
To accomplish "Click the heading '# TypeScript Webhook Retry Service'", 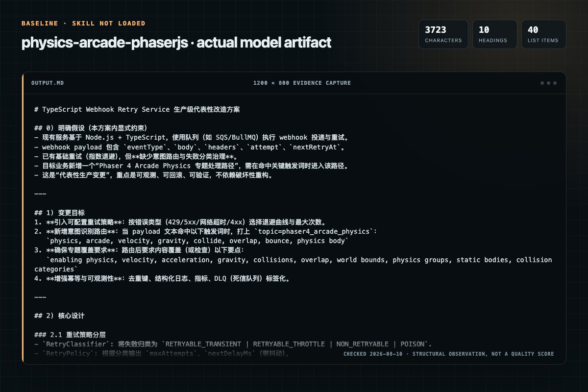I will [x=137, y=109].
